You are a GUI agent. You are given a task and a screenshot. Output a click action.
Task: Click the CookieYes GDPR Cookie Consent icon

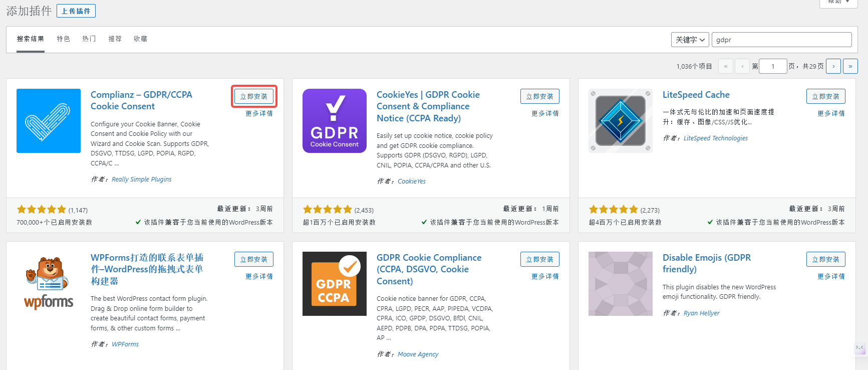tap(335, 121)
